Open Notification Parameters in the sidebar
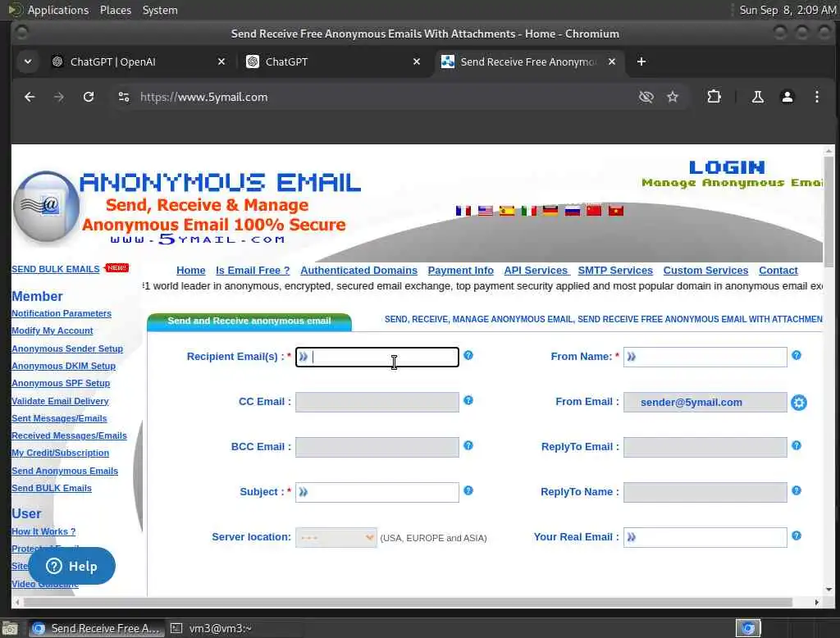840x638 pixels. pos(62,313)
